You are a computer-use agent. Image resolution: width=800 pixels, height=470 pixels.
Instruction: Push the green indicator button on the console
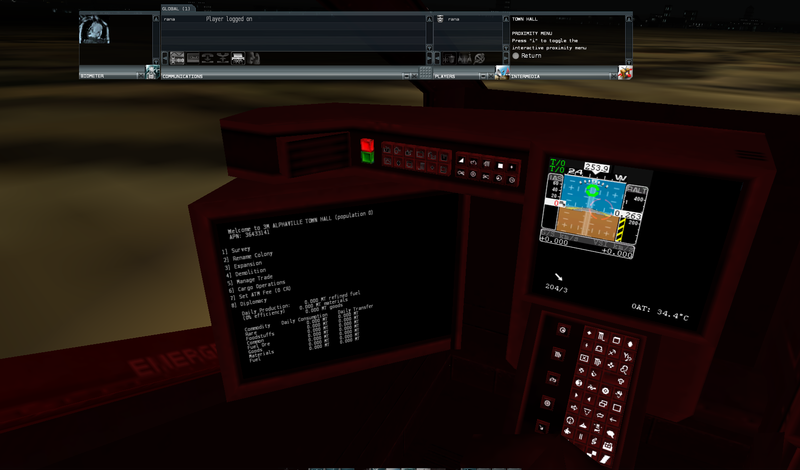pos(367,157)
